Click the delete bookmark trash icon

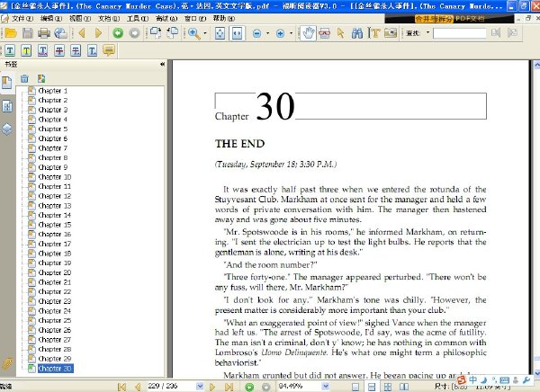tap(24, 79)
